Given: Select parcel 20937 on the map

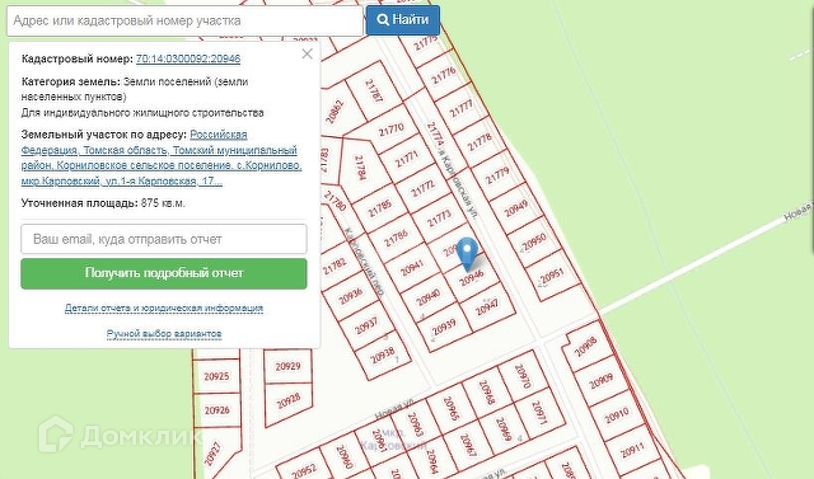Looking at the screenshot, I should click(x=366, y=325).
